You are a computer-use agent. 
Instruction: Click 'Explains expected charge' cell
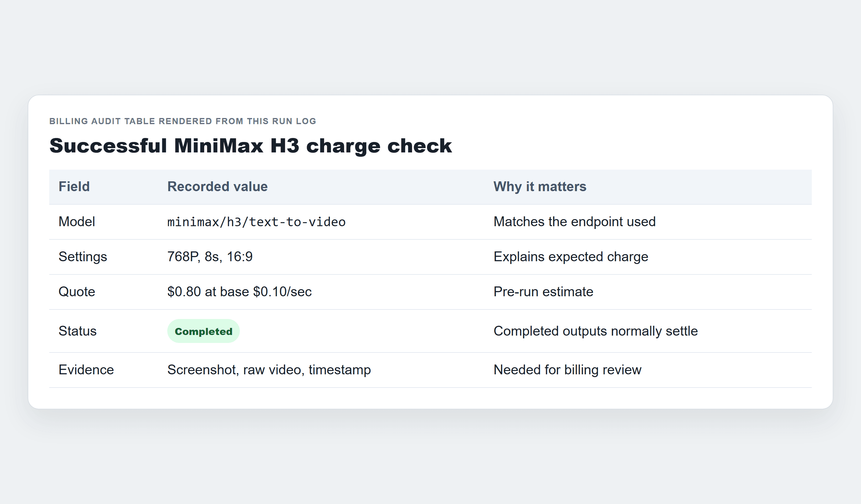[x=571, y=257]
